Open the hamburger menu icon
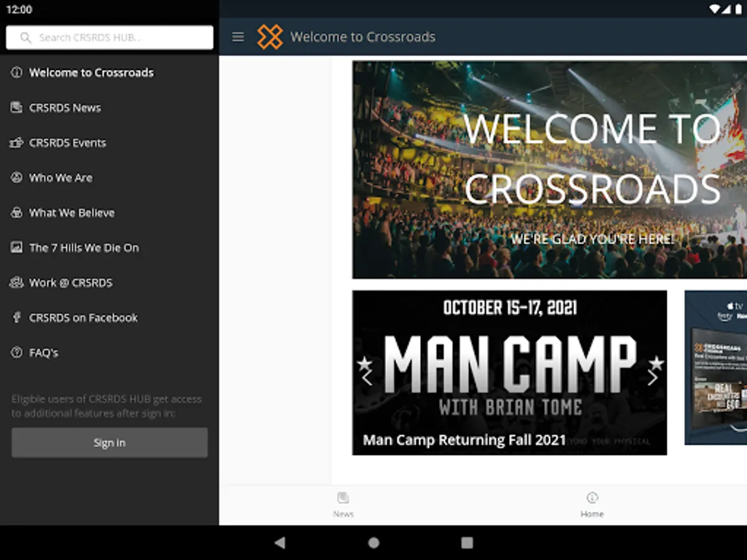Viewport: 747px width, 560px height. pos(238,37)
